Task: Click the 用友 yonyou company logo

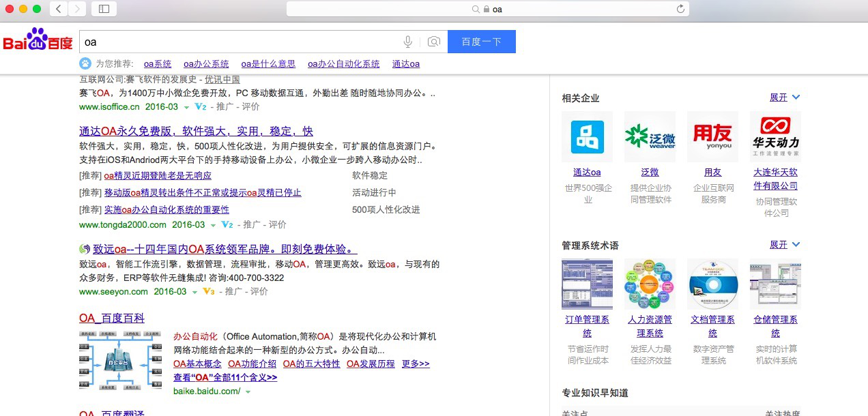Action: click(x=712, y=136)
